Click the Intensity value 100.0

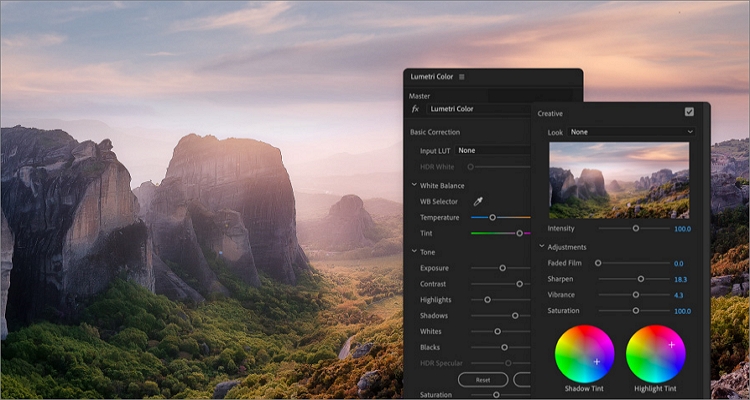point(683,229)
